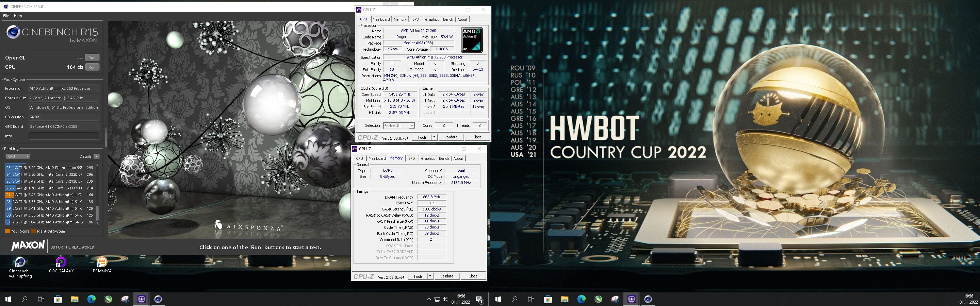This screenshot has height=306, width=980.
Task: Open the Memory tab in upper CPU-Z
Action: [400, 19]
